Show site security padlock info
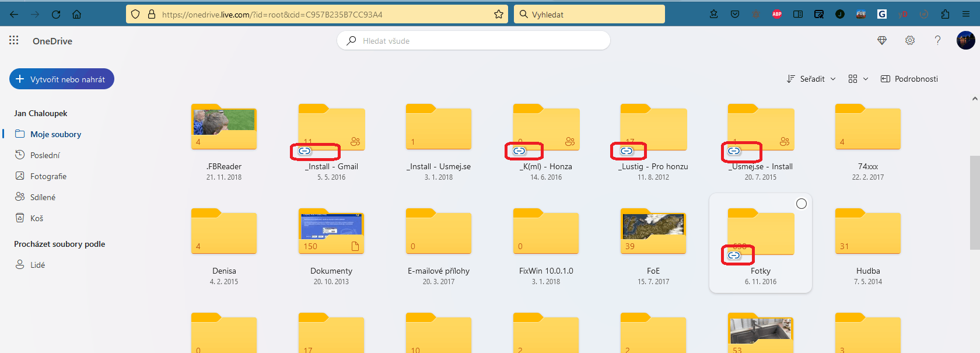The width and height of the screenshot is (980, 353). point(152,14)
